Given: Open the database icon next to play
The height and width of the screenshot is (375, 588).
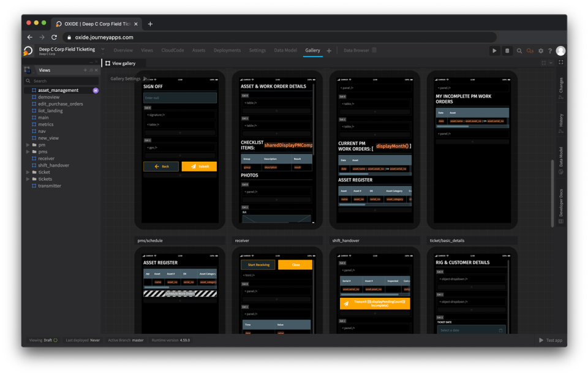Looking at the screenshot, I should point(507,51).
